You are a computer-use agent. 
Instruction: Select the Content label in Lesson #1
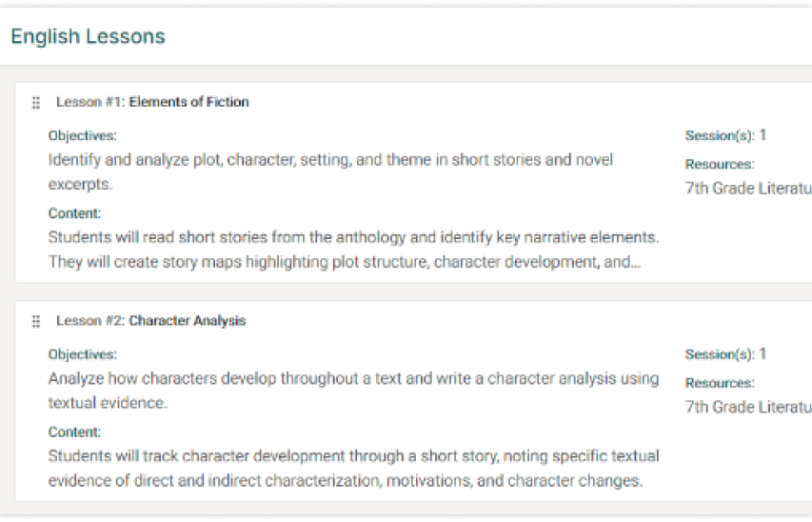74,213
